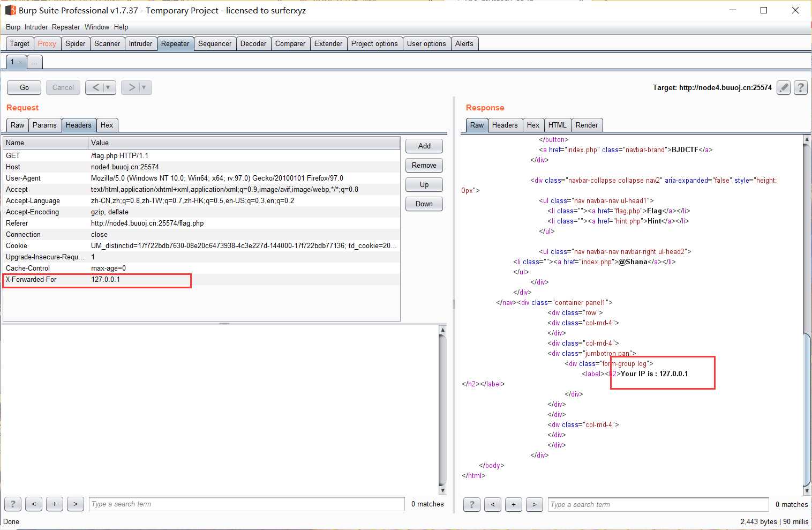Open the Repeater menu in menu bar

click(66, 27)
